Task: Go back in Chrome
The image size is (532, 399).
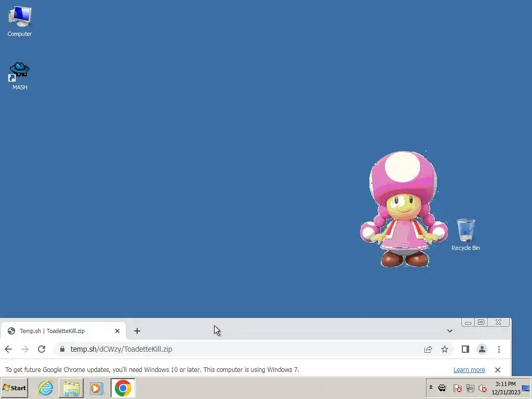Action: pyautogui.click(x=8, y=349)
